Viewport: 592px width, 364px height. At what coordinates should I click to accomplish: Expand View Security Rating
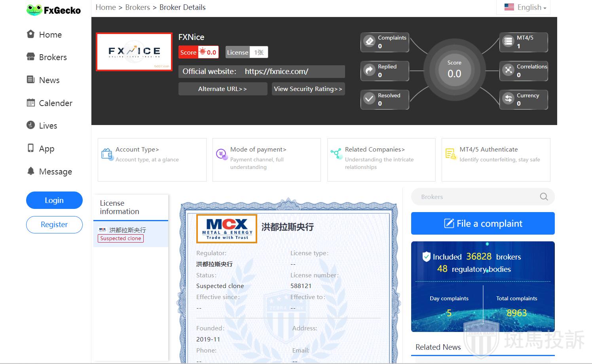308,89
